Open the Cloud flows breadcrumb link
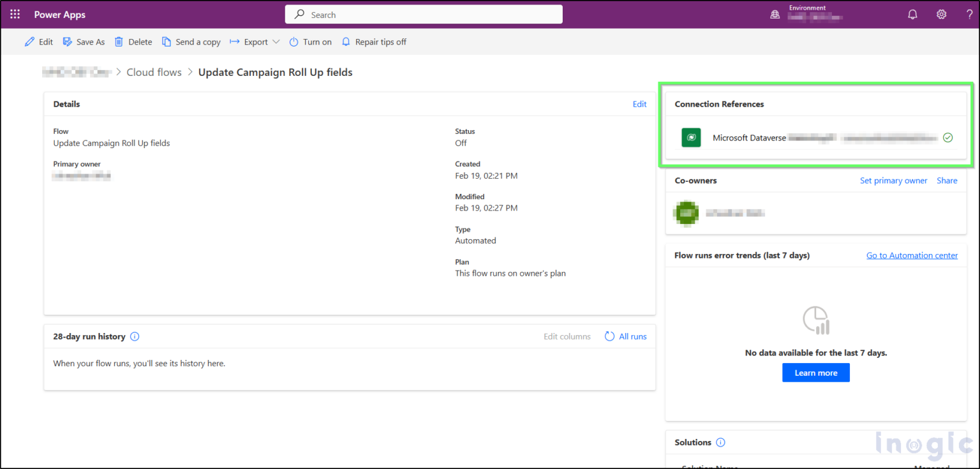 pyautogui.click(x=154, y=72)
